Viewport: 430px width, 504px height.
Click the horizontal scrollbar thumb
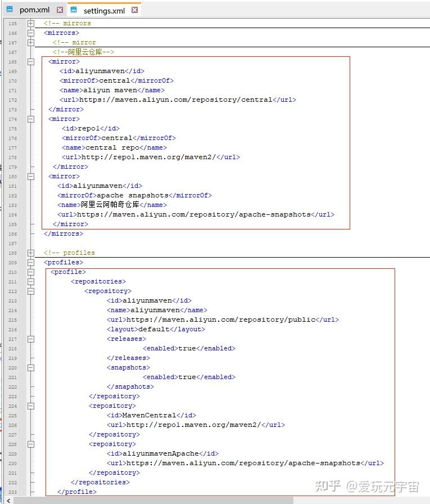[153, 501]
